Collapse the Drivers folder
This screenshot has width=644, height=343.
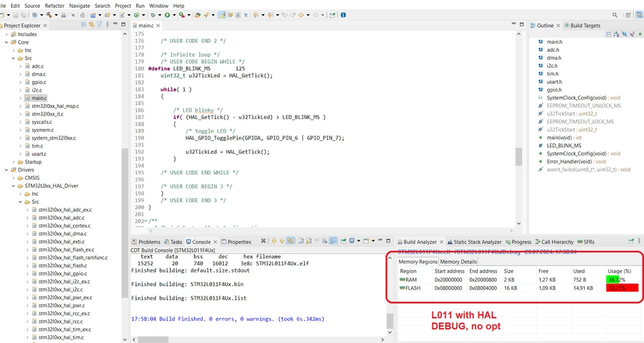pyautogui.click(x=6, y=170)
